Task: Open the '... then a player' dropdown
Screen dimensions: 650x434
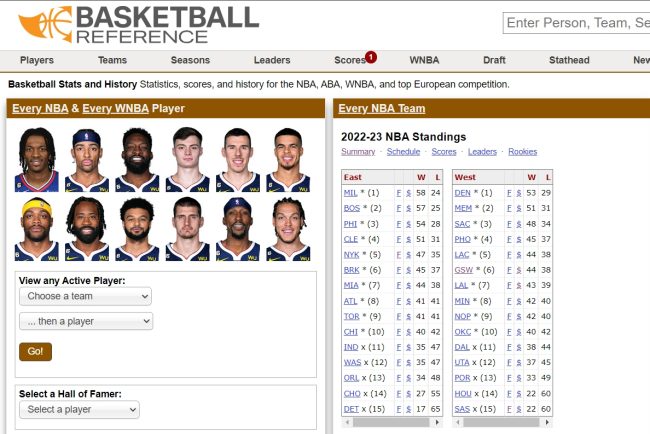Action: pos(85,321)
